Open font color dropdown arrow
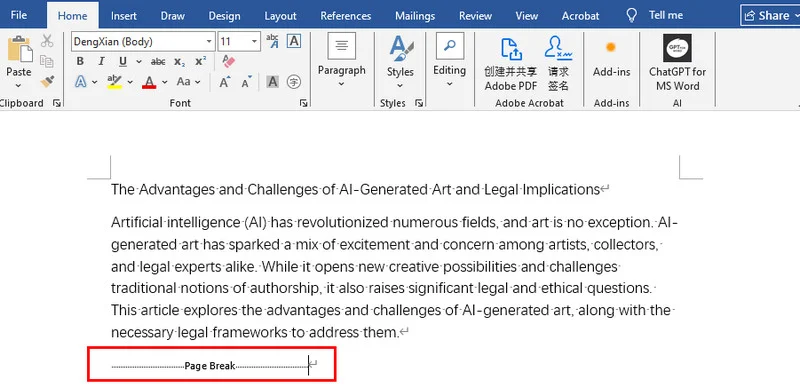Screen dimensions: 800x388 (x=164, y=82)
